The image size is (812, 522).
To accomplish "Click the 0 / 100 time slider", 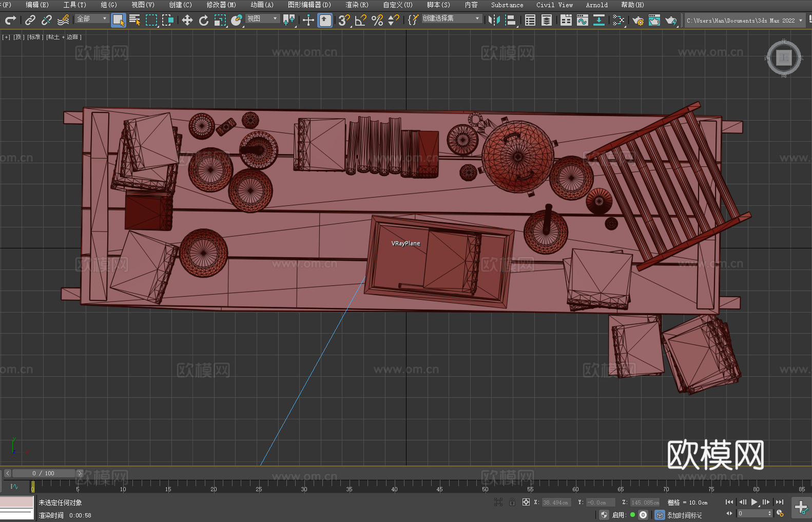I will [x=44, y=473].
